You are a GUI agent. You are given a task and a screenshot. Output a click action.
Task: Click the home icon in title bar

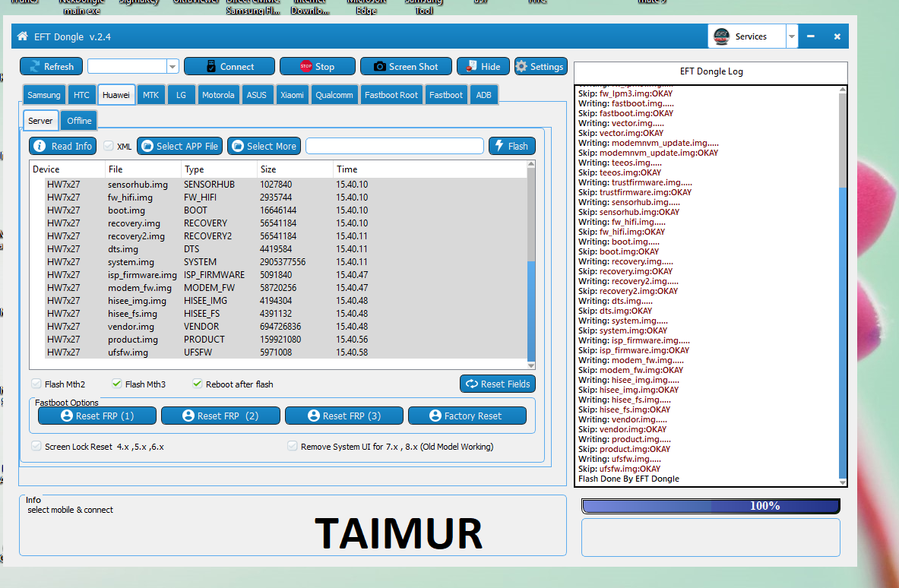[22, 36]
